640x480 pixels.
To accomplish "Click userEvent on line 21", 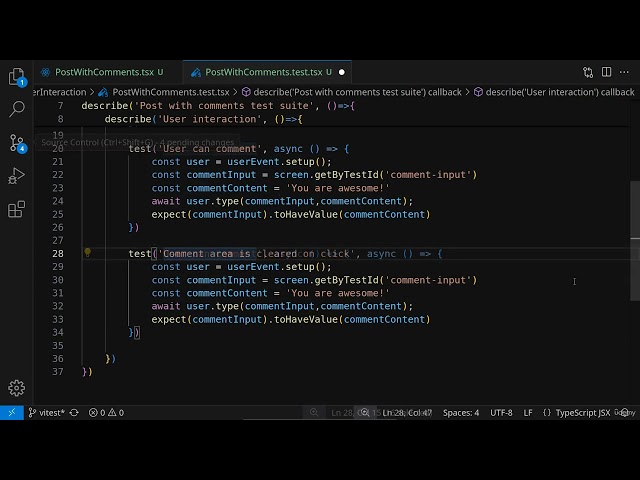I will pos(253,162).
